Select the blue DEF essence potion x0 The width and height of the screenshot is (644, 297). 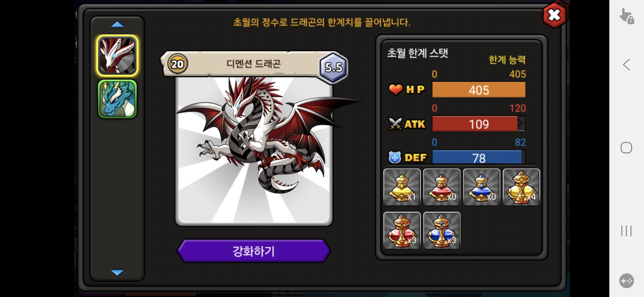tap(482, 187)
